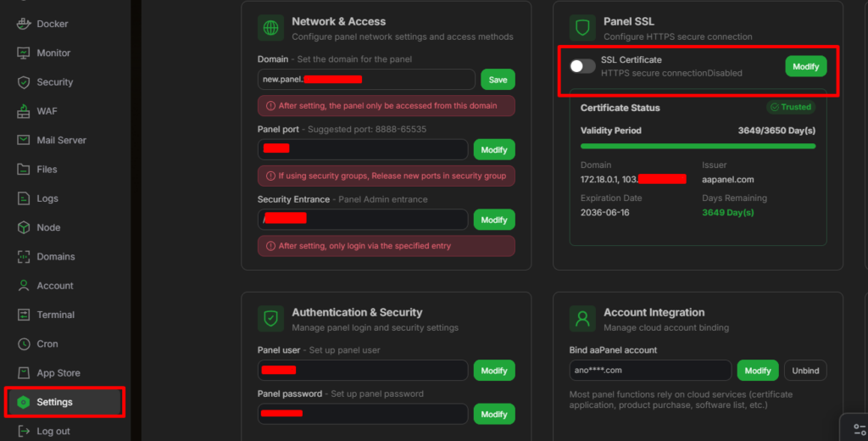Click the Domain input field
The height and width of the screenshot is (441, 868).
366,80
